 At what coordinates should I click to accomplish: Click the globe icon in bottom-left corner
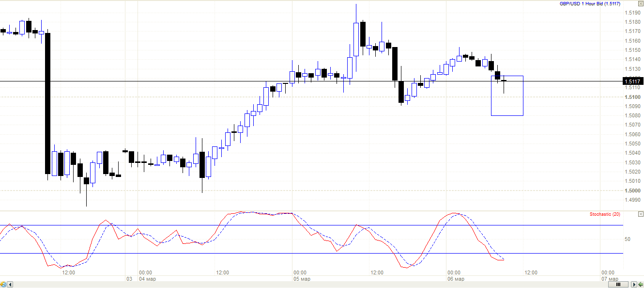(4, 284)
